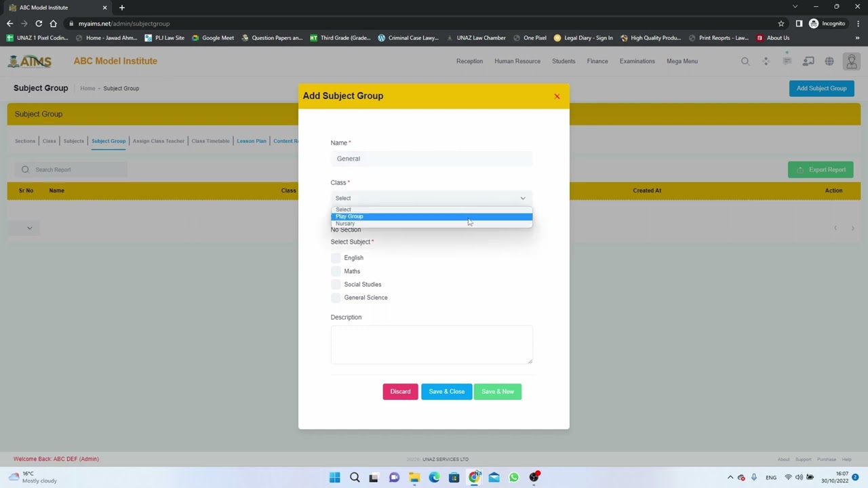
Task: Open Mail app from taskbar
Action: click(x=494, y=477)
